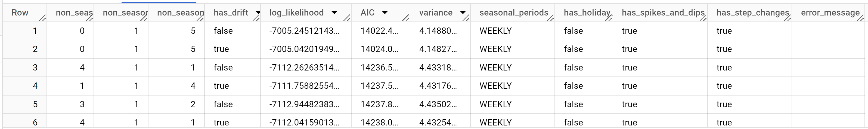Click the log_likelihood column resize handle
This screenshot has height=129, width=868.
pos(346,18)
